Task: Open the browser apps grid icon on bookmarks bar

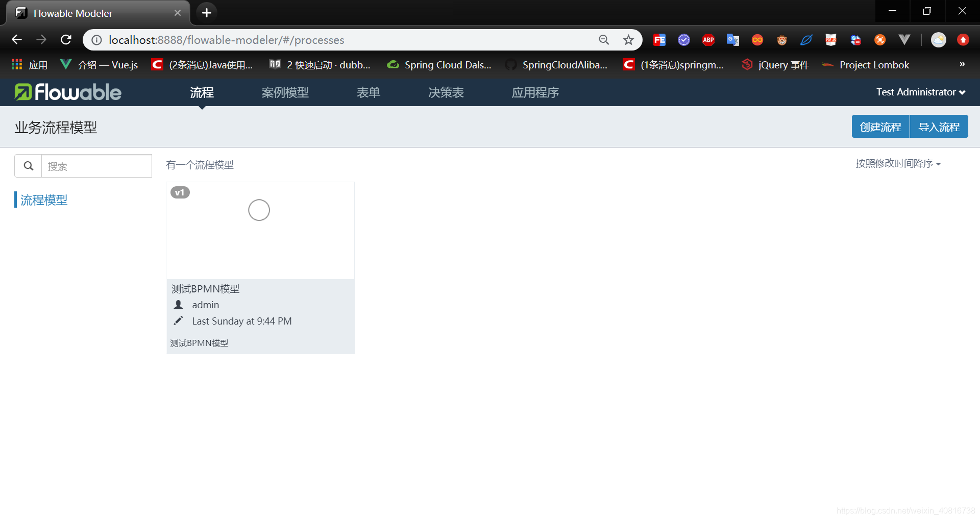Action: coord(16,64)
